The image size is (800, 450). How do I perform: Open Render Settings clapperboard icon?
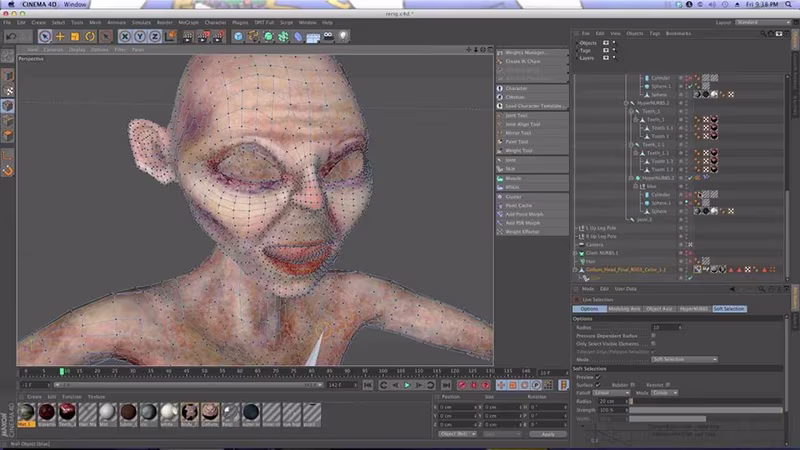(x=218, y=36)
